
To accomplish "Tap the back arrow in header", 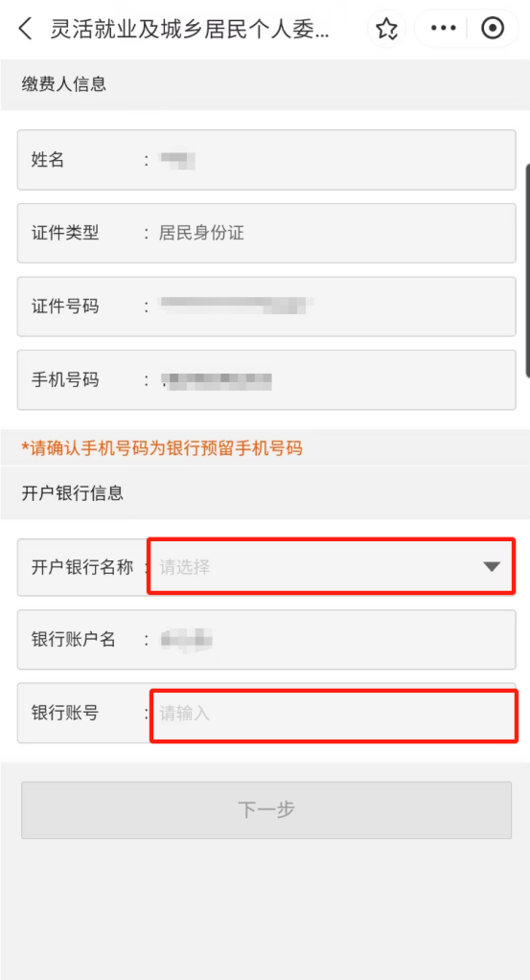I will (x=25, y=29).
